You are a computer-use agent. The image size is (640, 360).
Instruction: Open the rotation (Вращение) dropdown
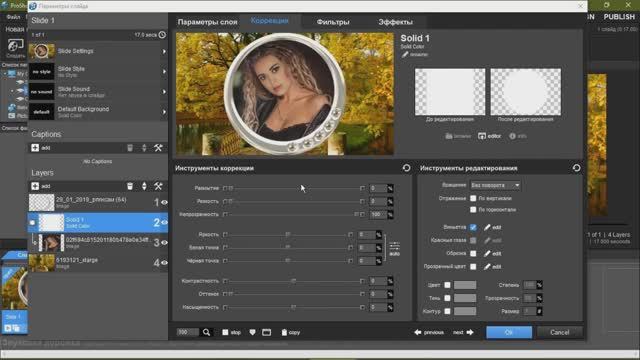tap(495, 185)
